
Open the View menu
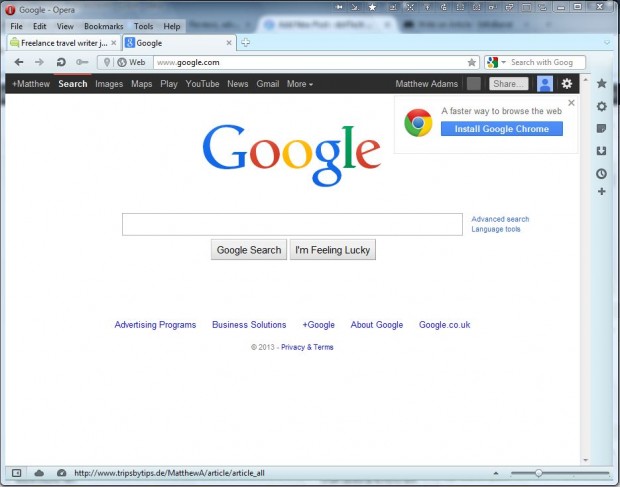[65, 26]
